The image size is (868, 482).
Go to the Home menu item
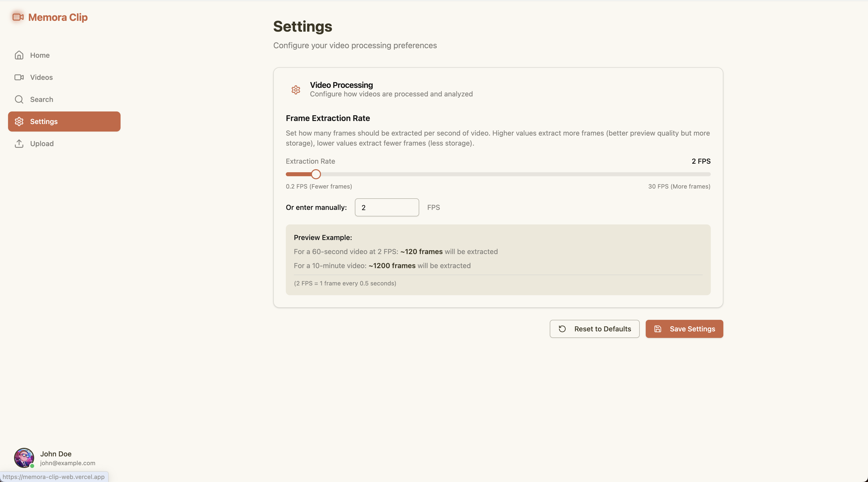tap(40, 55)
